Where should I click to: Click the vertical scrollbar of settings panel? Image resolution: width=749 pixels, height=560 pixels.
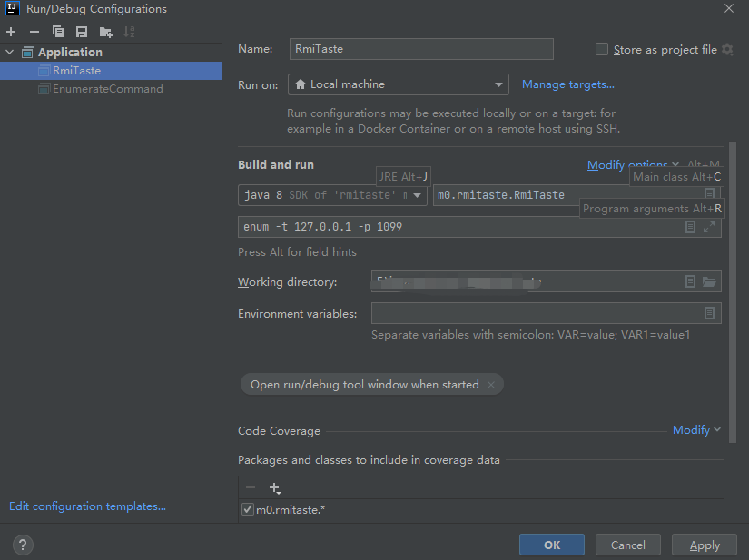(733, 292)
